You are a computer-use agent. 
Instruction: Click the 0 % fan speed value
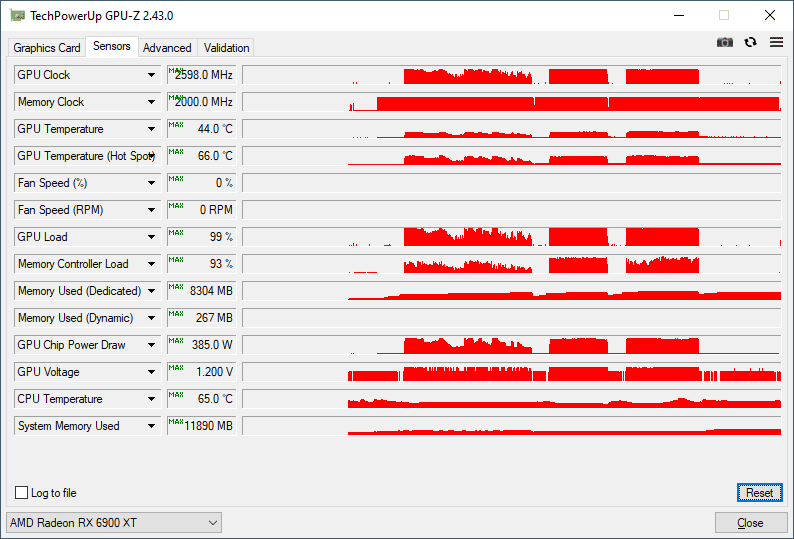pos(202,183)
